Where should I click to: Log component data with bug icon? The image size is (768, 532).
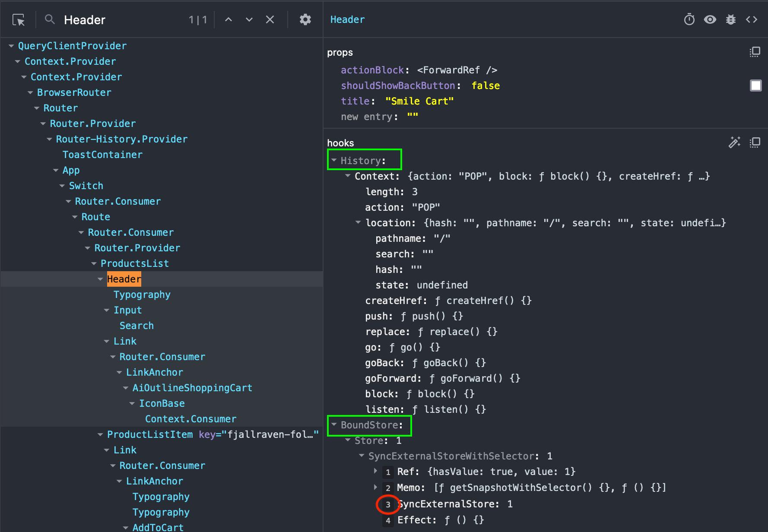731,19
